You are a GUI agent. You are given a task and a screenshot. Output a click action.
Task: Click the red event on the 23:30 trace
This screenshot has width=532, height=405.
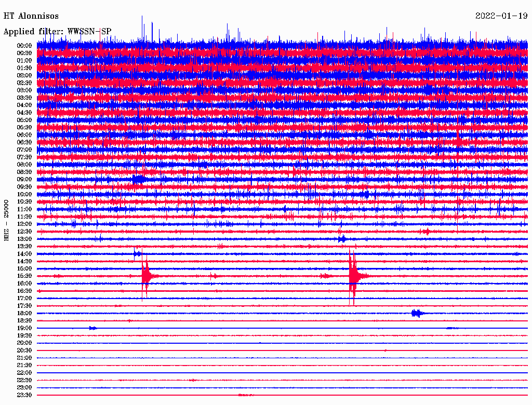(246, 395)
